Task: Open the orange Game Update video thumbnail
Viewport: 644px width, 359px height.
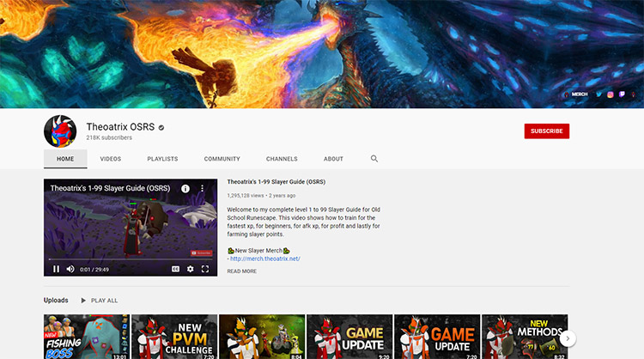Action: coord(437,337)
